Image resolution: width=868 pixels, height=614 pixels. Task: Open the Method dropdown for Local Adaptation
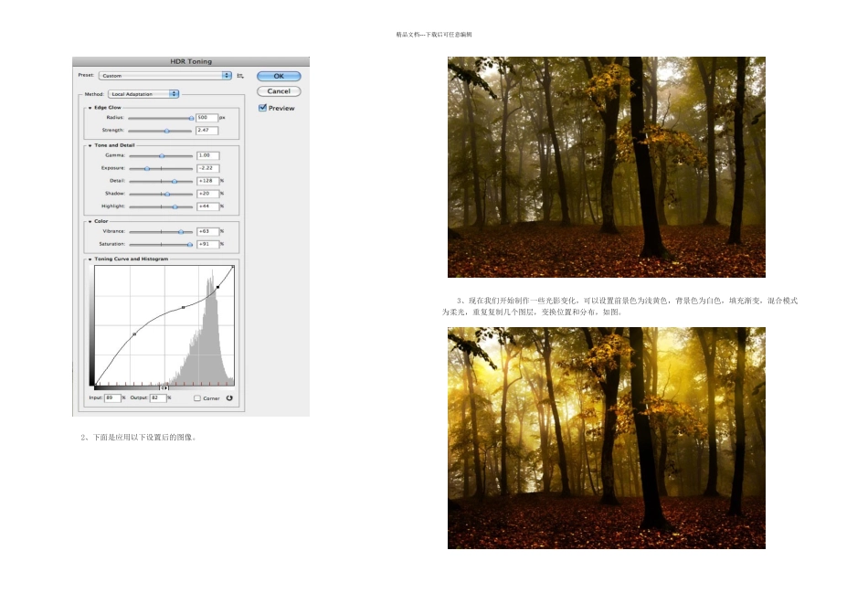(143, 94)
